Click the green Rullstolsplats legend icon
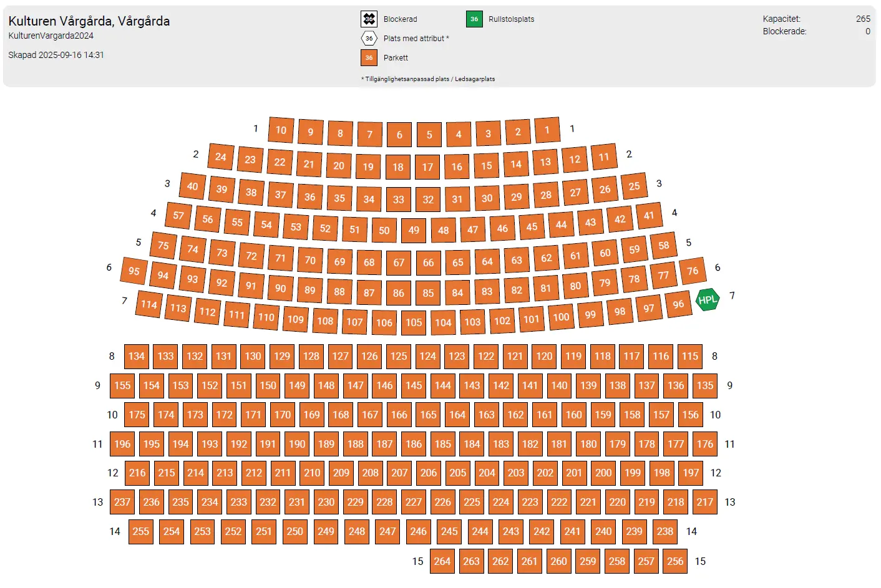This screenshot has height=588, width=881. (474, 19)
